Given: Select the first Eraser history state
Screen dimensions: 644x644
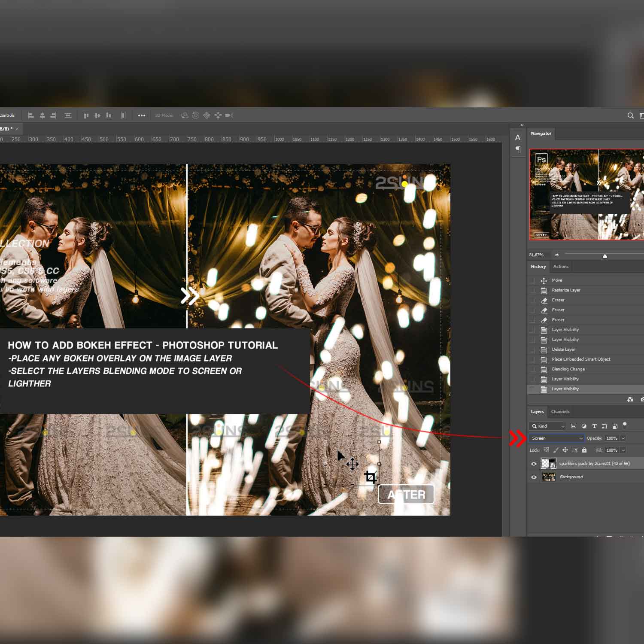Looking at the screenshot, I should click(586, 300).
